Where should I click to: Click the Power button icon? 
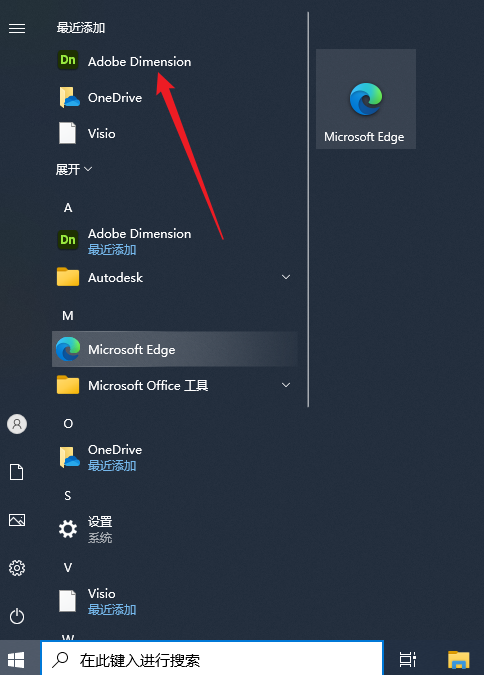17,616
